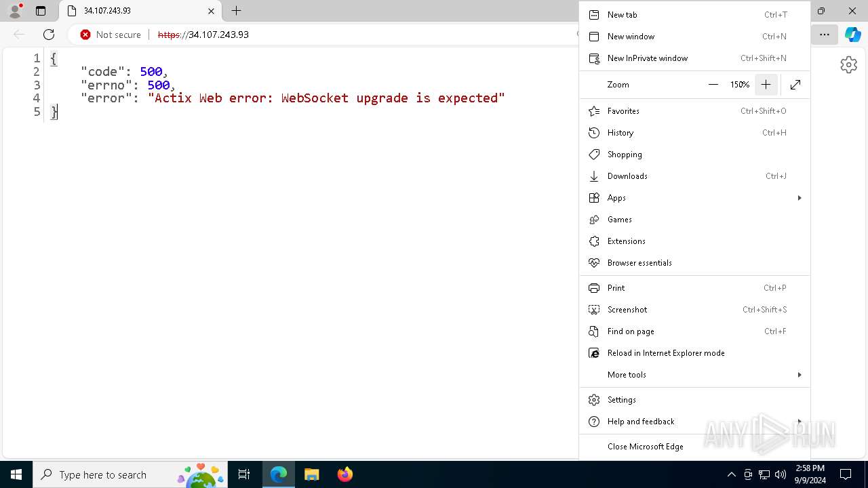Launch Firefox from taskbar
The width and height of the screenshot is (868, 488).
click(344, 474)
